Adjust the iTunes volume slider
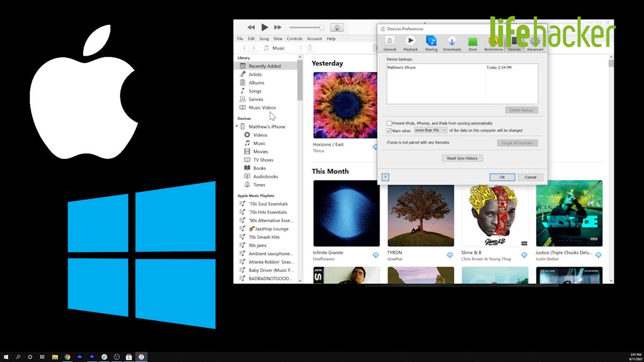The height and width of the screenshot is (362, 644). (307, 27)
